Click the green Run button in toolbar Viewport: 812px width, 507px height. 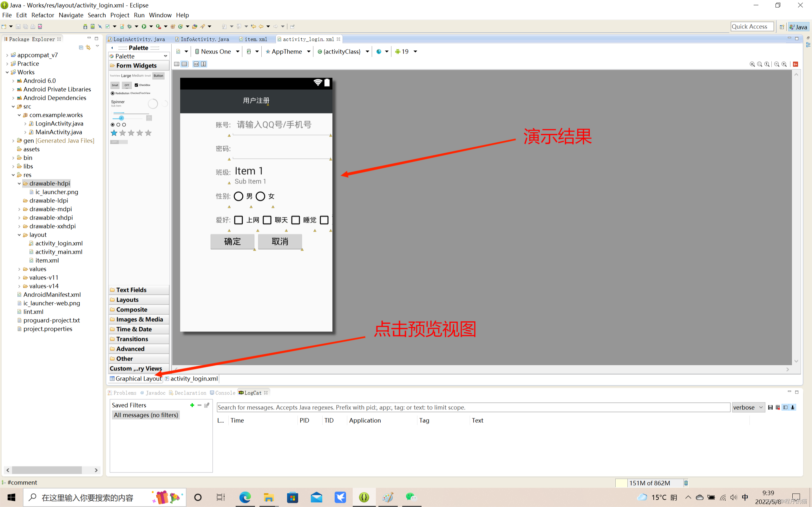(x=144, y=27)
